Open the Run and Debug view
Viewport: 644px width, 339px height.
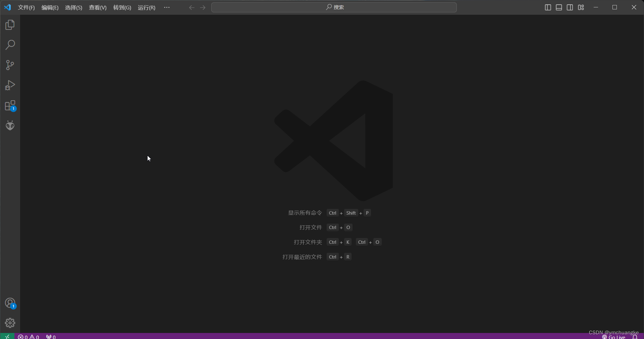pos(10,85)
